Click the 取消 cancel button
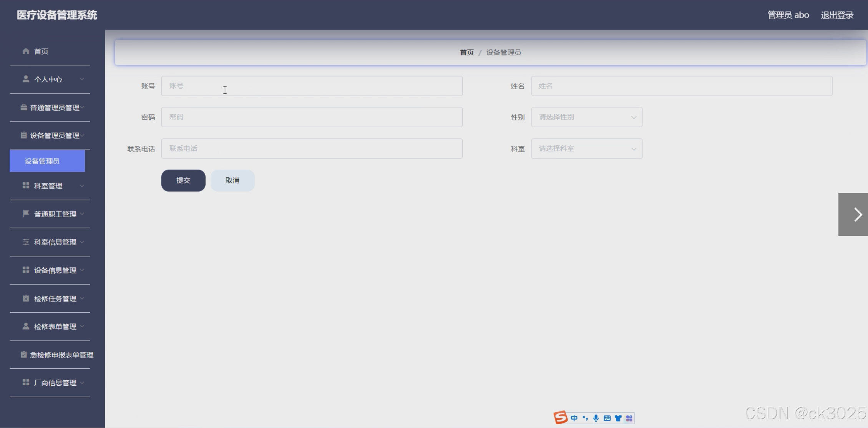The width and height of the screenshot is (868, 428). point(232,180)
